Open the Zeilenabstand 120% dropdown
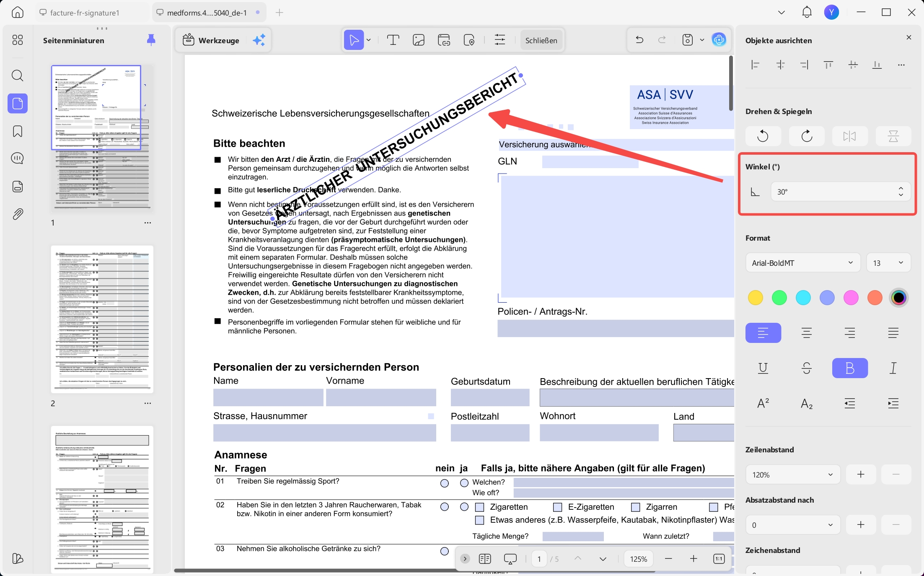The image size is (924, 576). [793, 475]
